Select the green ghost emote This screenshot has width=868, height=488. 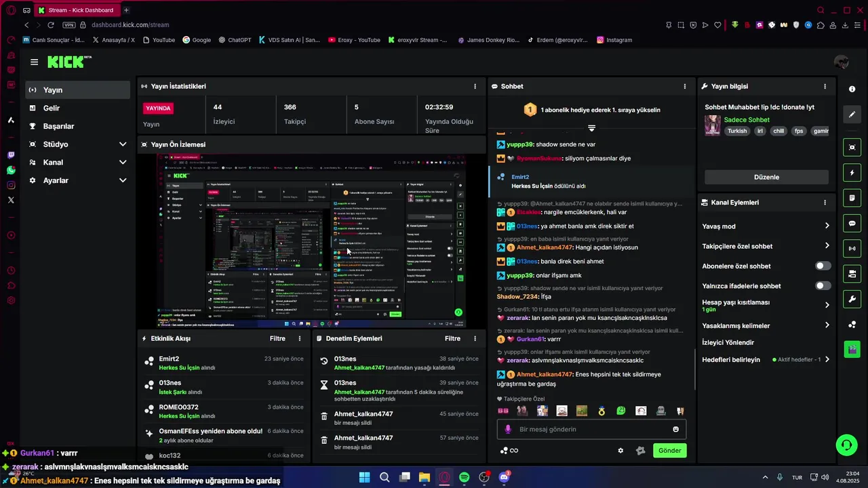tap(621, 411)
